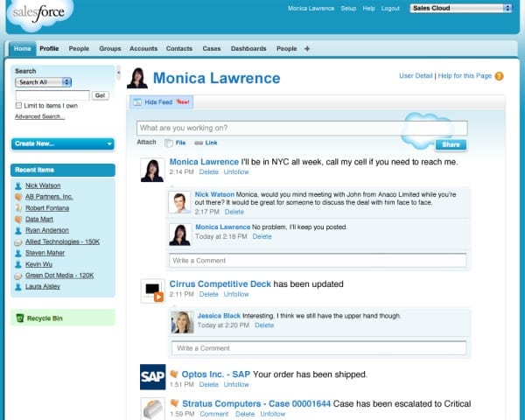Image resolution: width=525 pixels, height=420 pixels.
Task: Open Stratus Computers - Case 00001644 link
Action: click(256, 403)
